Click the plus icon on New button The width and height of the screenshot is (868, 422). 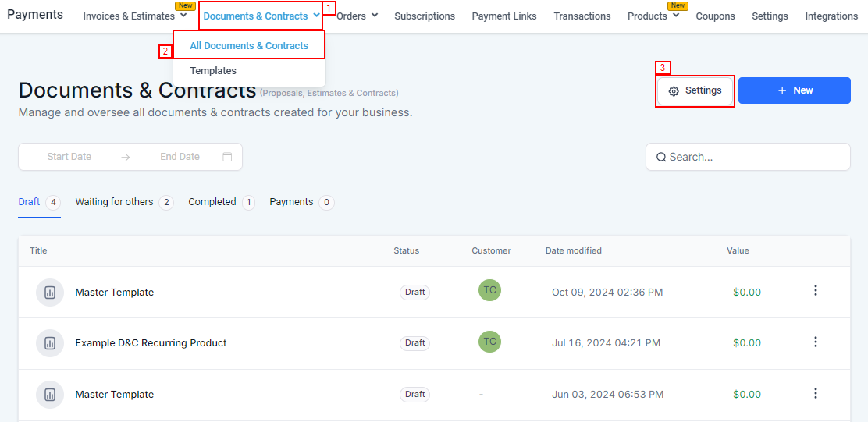[x=782, y=90]
